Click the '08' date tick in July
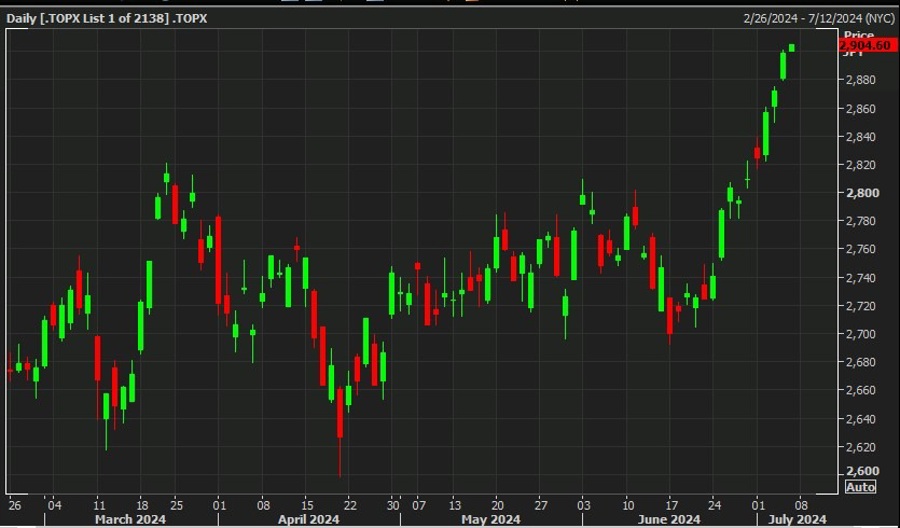This screenshot has width=900, height=528. tap(801, 506)
